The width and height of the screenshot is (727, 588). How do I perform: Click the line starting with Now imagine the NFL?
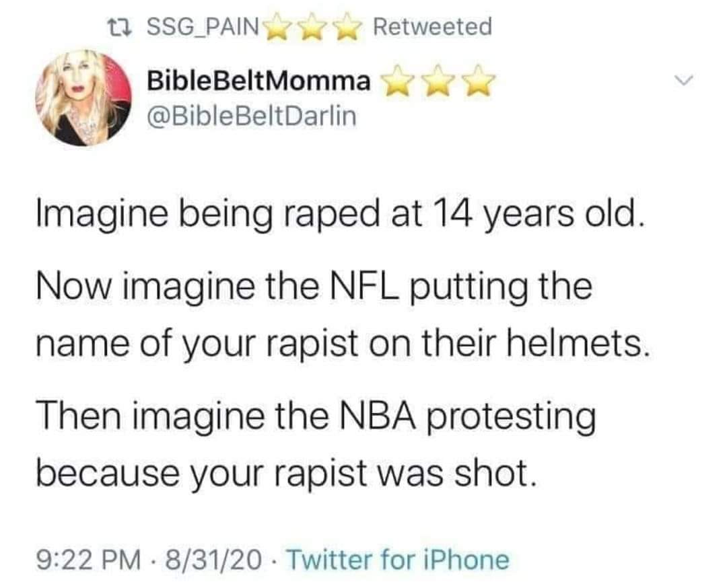pos(314,288)
